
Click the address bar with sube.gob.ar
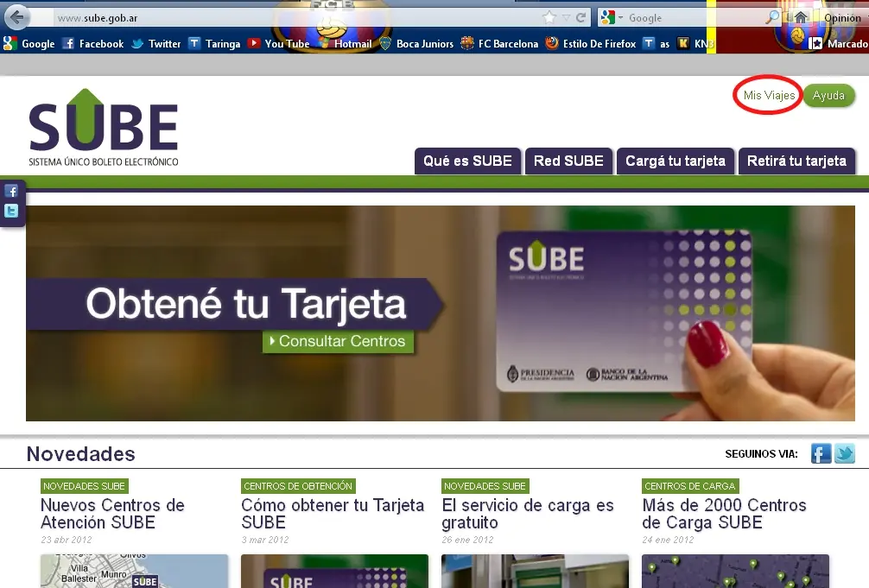[296, 18]
